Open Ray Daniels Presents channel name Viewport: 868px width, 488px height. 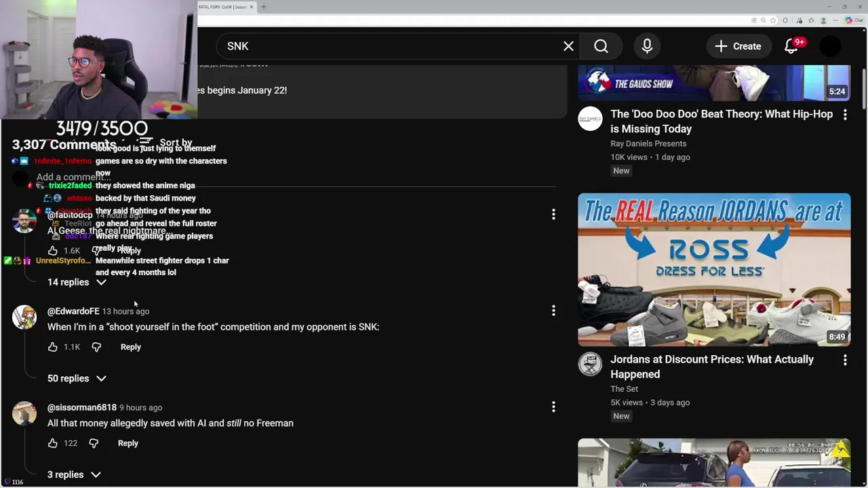tap(648, 144)
